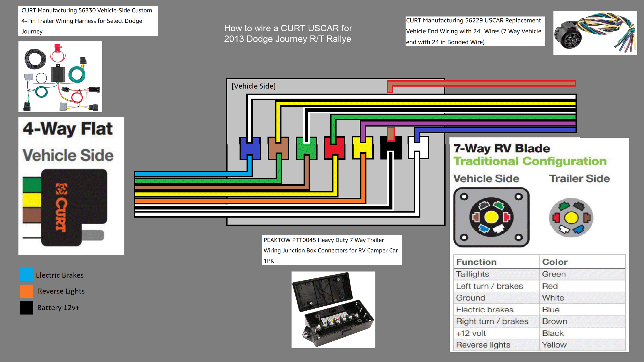Select the PEAKTOW junction box photo
This screenshot has width=644, height=362.
(x=333, y=310)
